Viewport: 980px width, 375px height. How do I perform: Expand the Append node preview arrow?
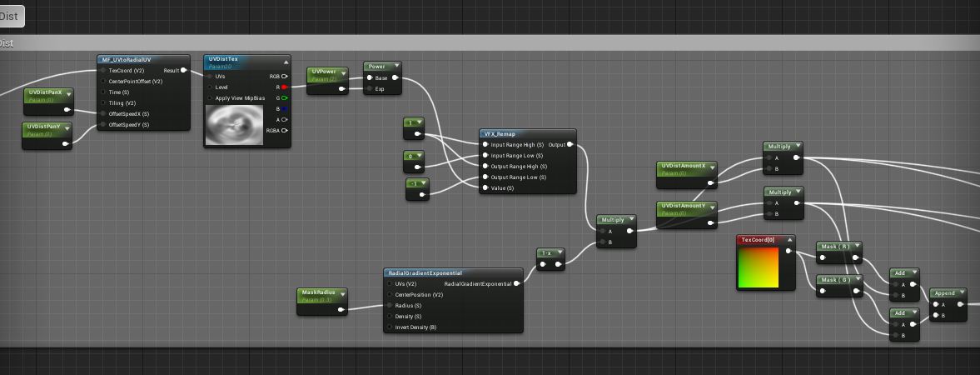963,293
